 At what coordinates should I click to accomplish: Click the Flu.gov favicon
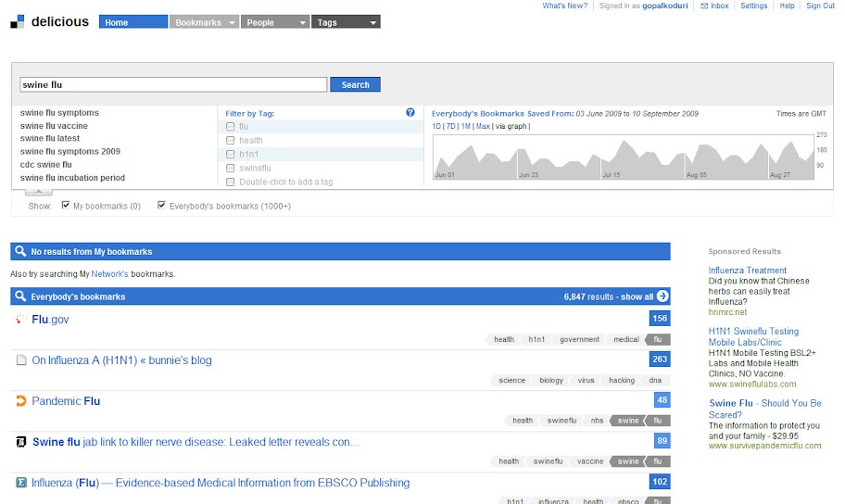(x=20, y=319)
